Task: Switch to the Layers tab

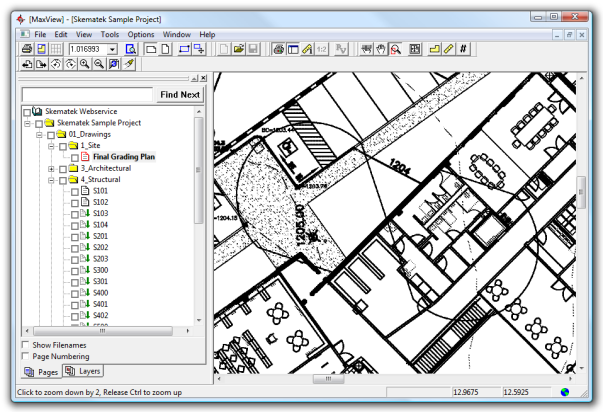Action: [84, 372]
